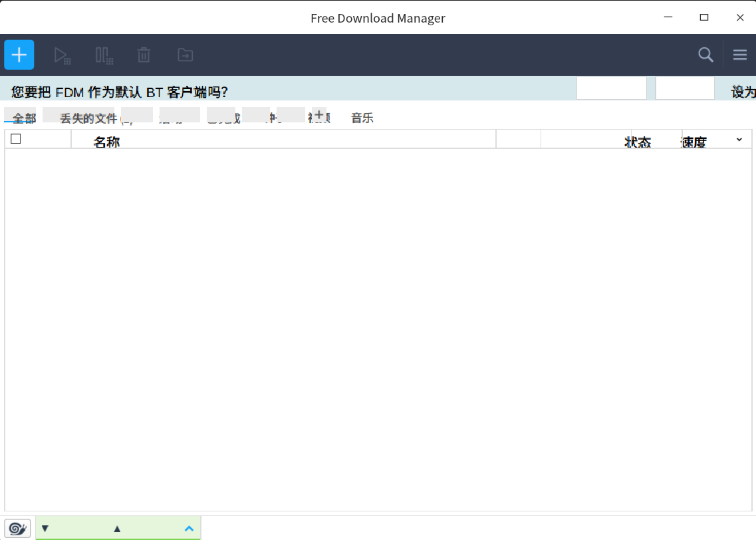
Task: Click the down arrow to lower download speed limit
Action: [x=45, y=527]
